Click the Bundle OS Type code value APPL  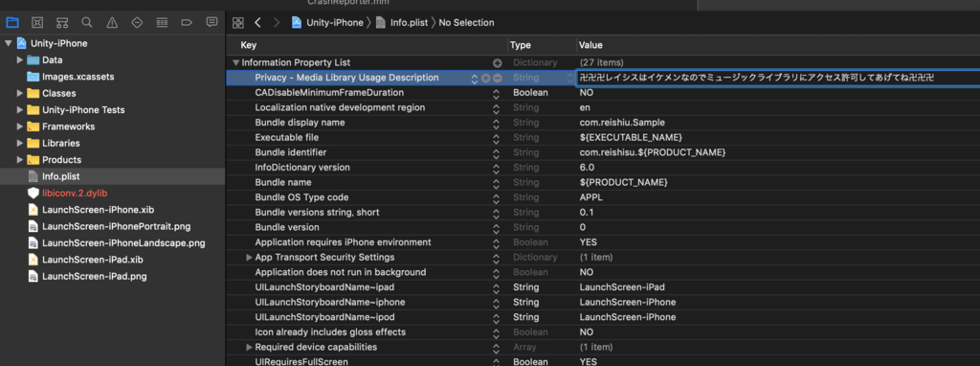click(591, 197)
